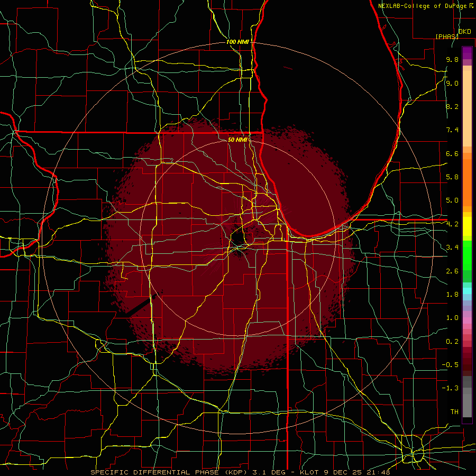Click the 9.0 color scale value
The width and height of the screenshot is (476, 476).
(x=452, y=84)
